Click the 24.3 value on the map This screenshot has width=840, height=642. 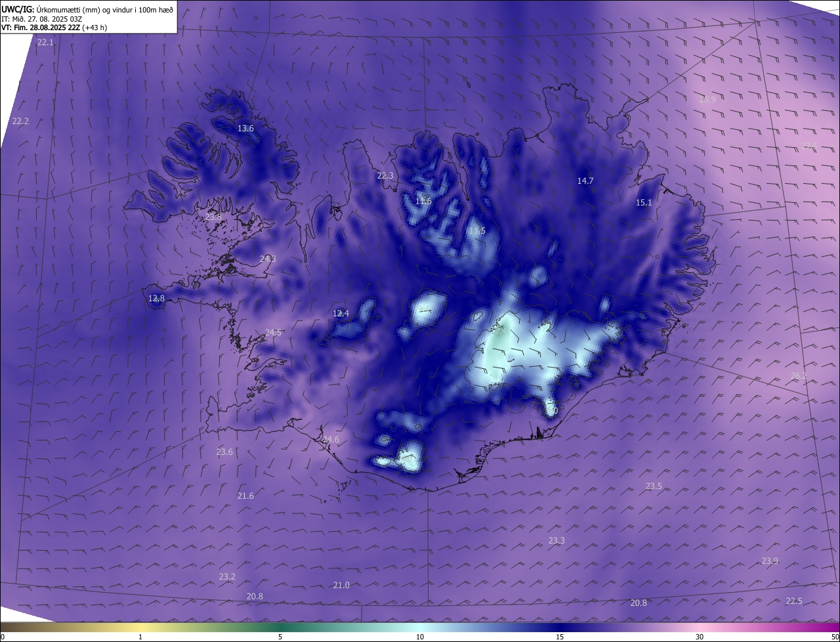tap(268, 259)
